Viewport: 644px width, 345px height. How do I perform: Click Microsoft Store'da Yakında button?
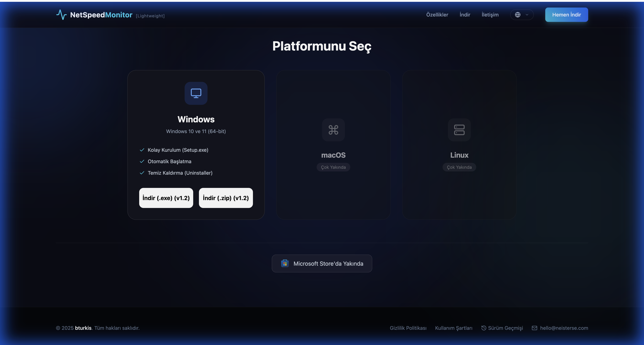[322, 263]
